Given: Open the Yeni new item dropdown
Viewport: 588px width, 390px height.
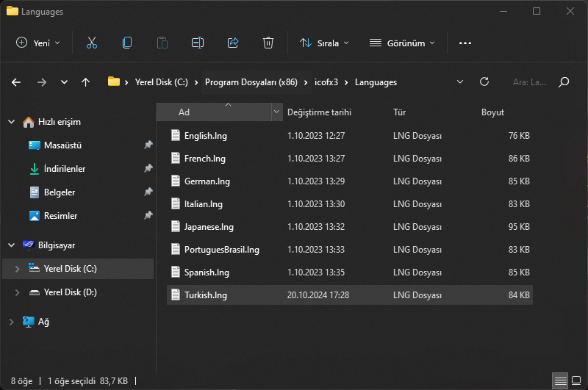Looking at the screenshot, I should 38,43.
